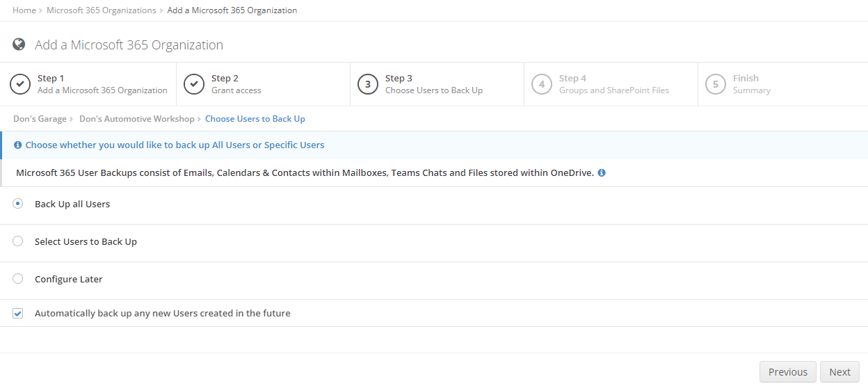Click info icon in blue banner

coord(18,145)
